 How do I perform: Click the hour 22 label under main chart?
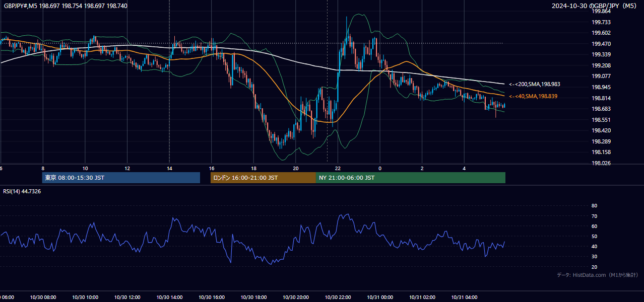click(x=338, y=168)
